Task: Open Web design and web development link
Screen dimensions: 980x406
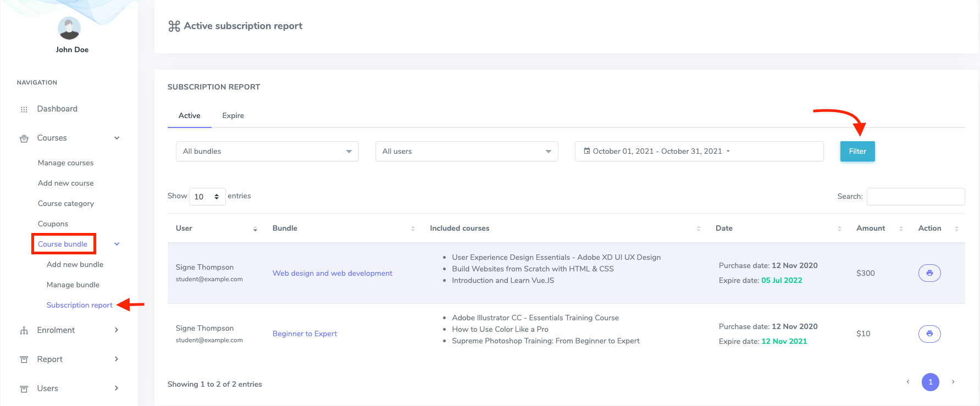Action: coord(332,274)
